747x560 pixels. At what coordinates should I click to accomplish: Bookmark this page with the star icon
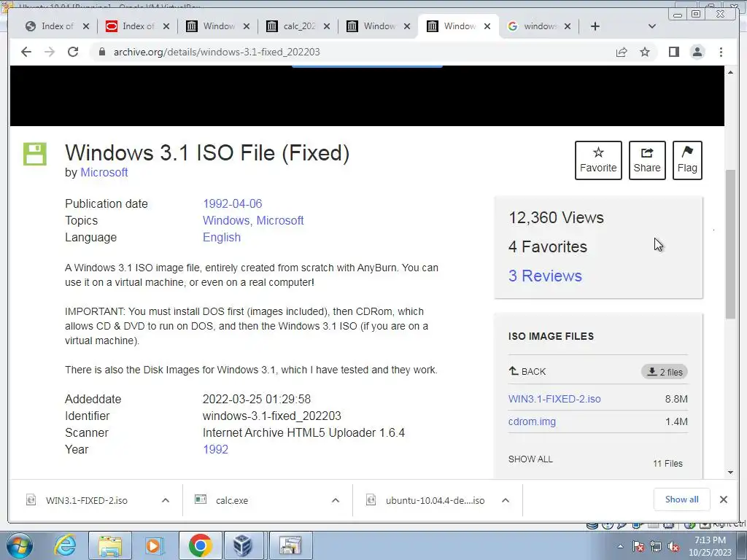pos(645,52)
